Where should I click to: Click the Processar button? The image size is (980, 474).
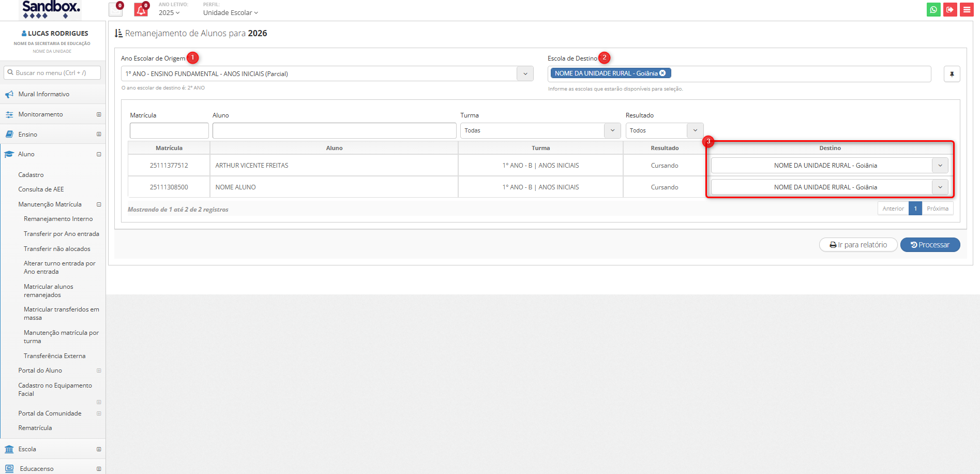930,245
